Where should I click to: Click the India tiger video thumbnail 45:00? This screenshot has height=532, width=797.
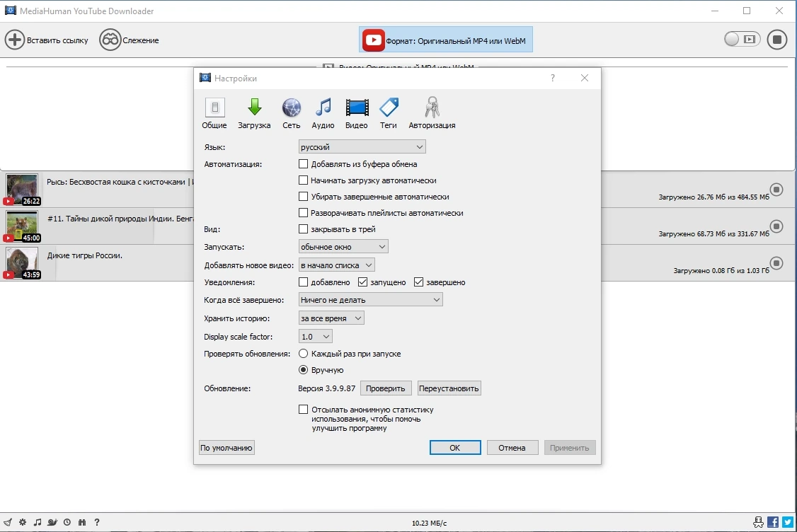(x=22, y=226)
